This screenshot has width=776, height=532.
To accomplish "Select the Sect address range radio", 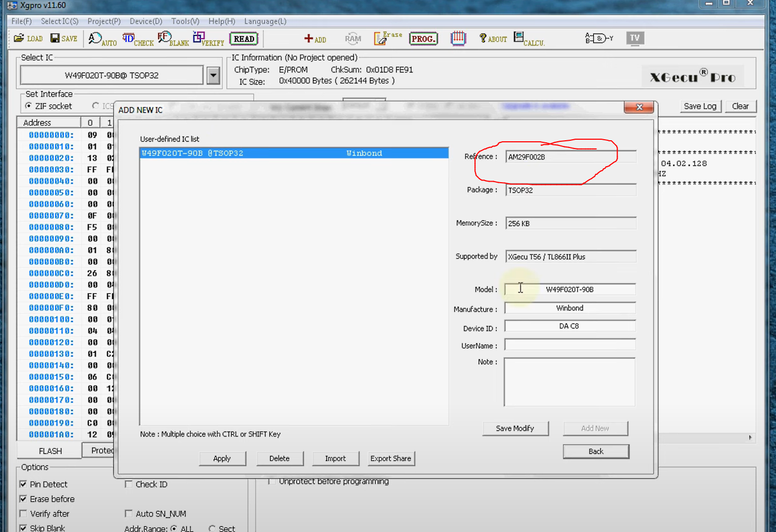I will click(212, 528).
